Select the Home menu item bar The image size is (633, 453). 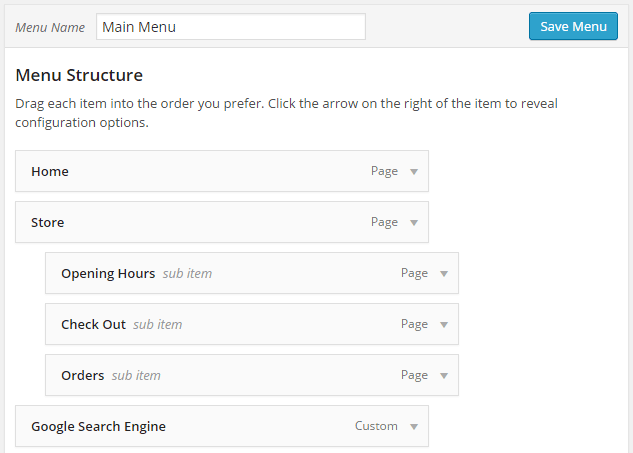pos(222,171)
